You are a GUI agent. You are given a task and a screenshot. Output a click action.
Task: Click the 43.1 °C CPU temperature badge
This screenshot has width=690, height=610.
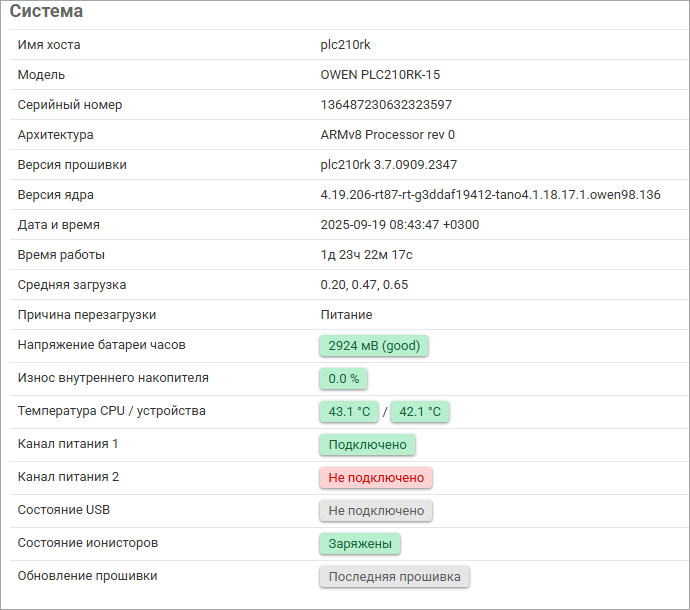(x=349, y=412)
